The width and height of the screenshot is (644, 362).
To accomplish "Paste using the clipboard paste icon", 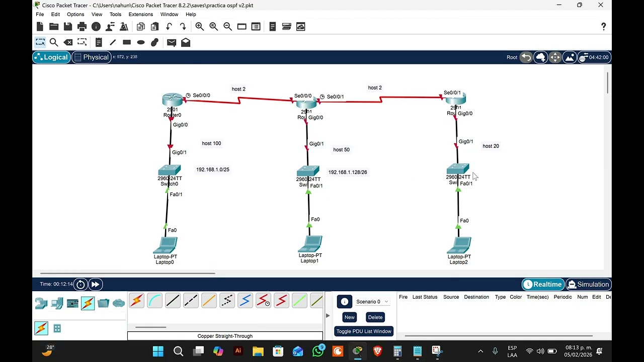I will (x=155, y=27).
